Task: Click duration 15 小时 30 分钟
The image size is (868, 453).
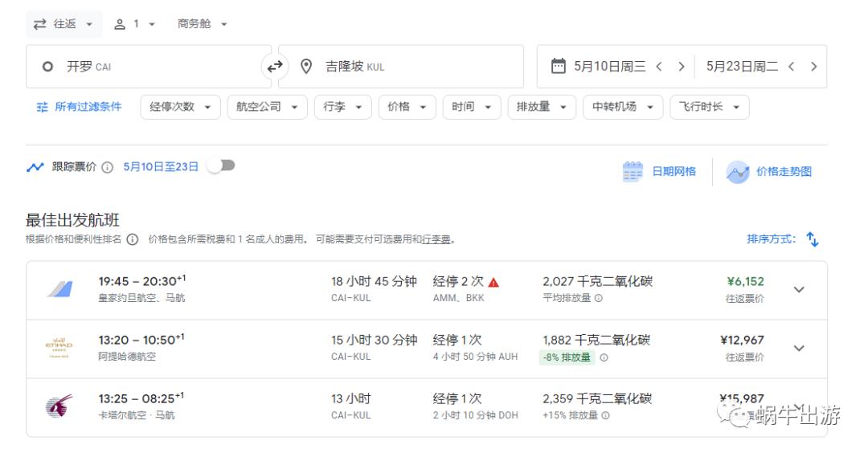Action: point(375,341)
